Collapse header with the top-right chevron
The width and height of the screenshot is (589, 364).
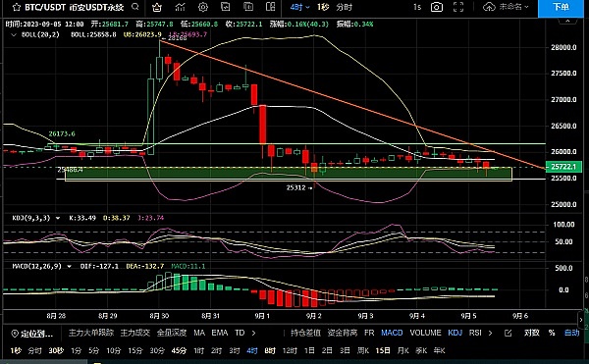567,21
